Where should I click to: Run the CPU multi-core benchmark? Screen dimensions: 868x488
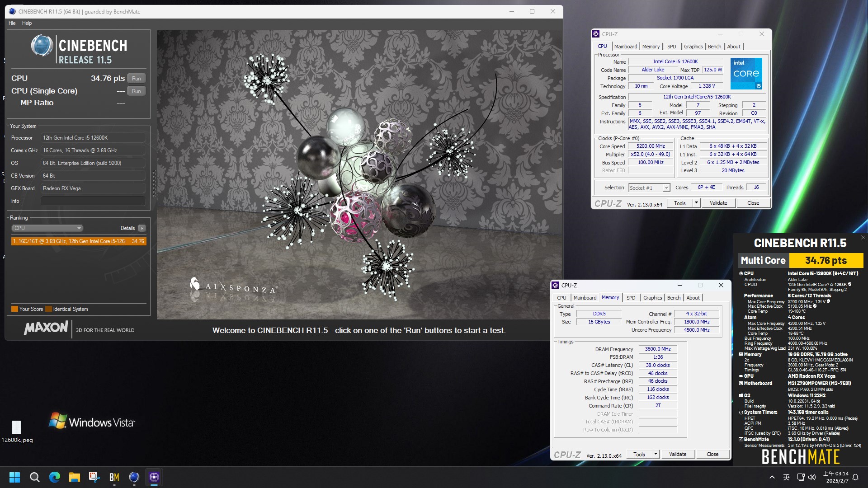click(136, 78)
